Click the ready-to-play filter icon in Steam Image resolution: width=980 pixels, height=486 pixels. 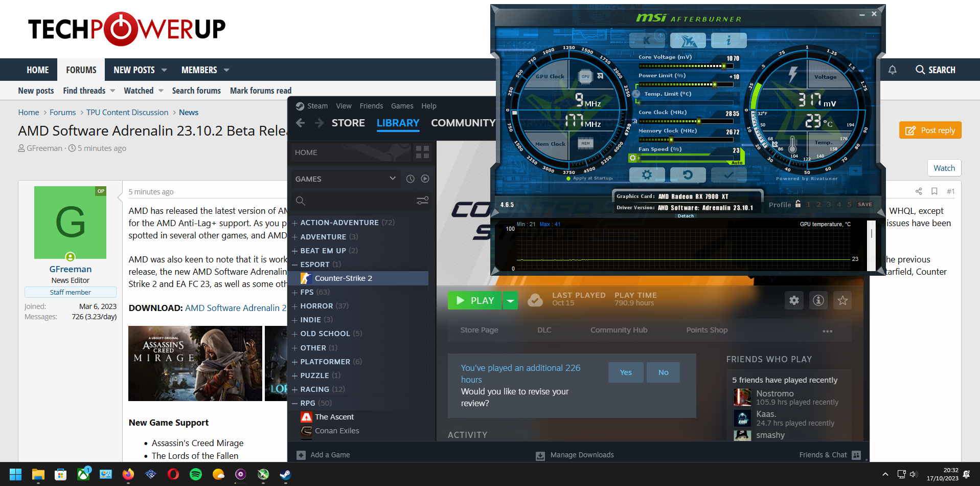425,179
